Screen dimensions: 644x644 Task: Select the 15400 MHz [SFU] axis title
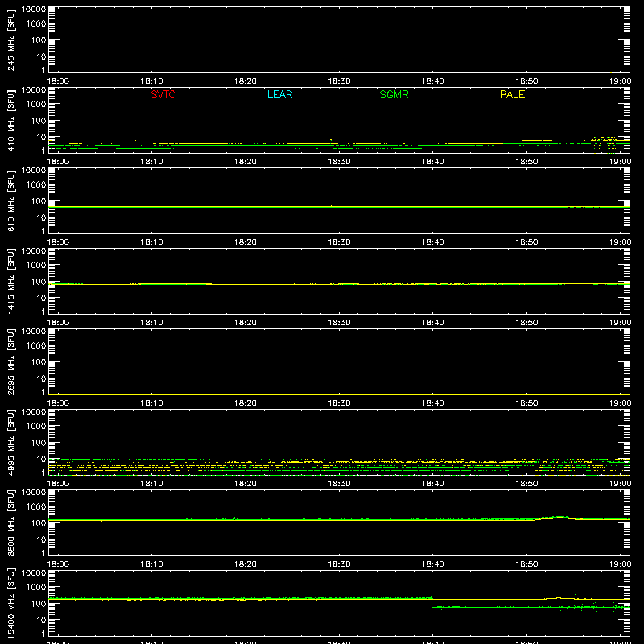click(10, 603)
